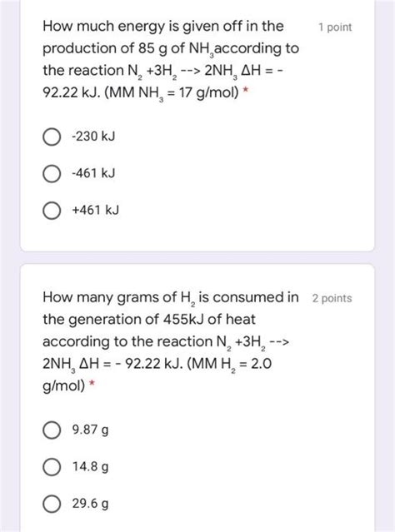
Task: Select the 9.87 g radio button
Action: click(x=52, y=430)
